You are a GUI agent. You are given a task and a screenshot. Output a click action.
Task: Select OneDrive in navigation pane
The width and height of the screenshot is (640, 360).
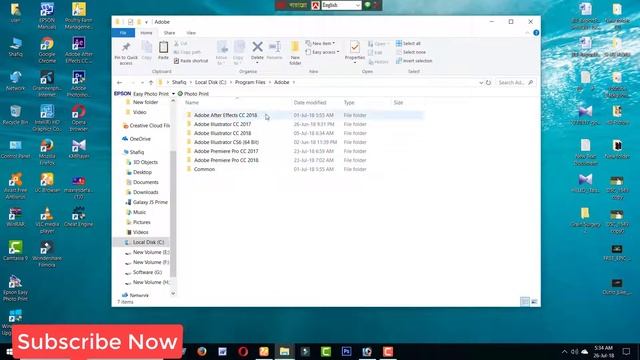(x=140, y=139)
